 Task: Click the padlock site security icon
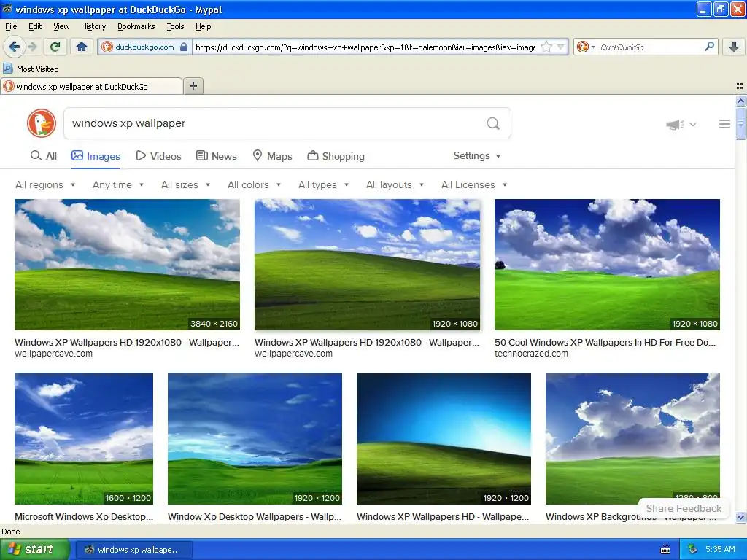(184, 47)
